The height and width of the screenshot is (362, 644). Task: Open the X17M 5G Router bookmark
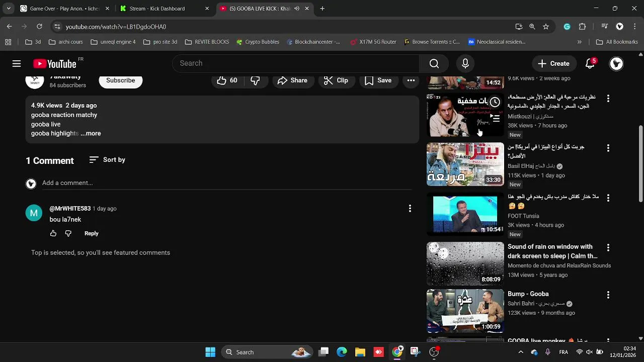373,42
